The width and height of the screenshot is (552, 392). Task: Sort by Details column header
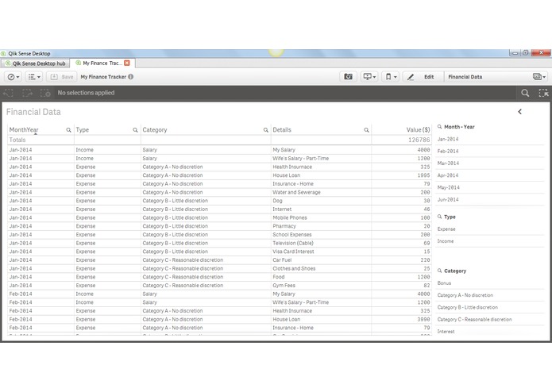282,129
